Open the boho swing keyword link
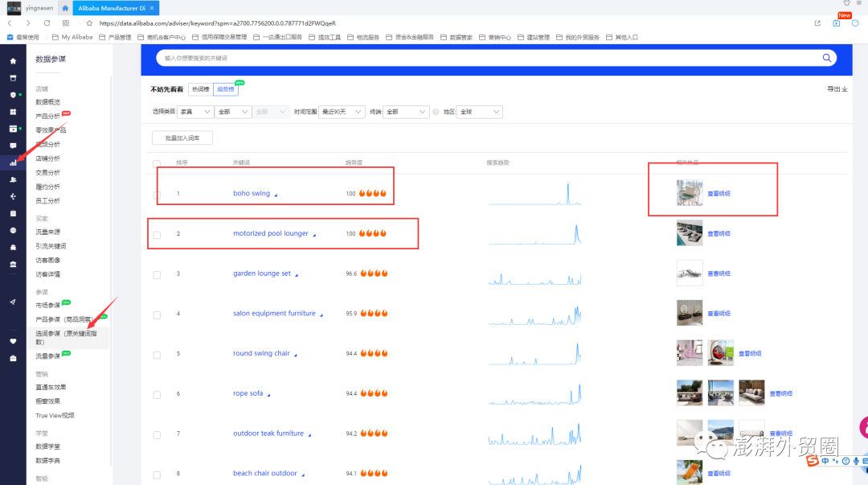This screenshot has width=868, height=485. click(252, 194)
